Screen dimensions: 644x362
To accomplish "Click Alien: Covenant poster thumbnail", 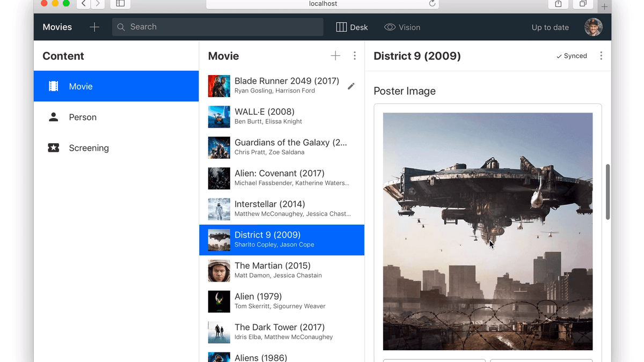I will coord(219,179).
